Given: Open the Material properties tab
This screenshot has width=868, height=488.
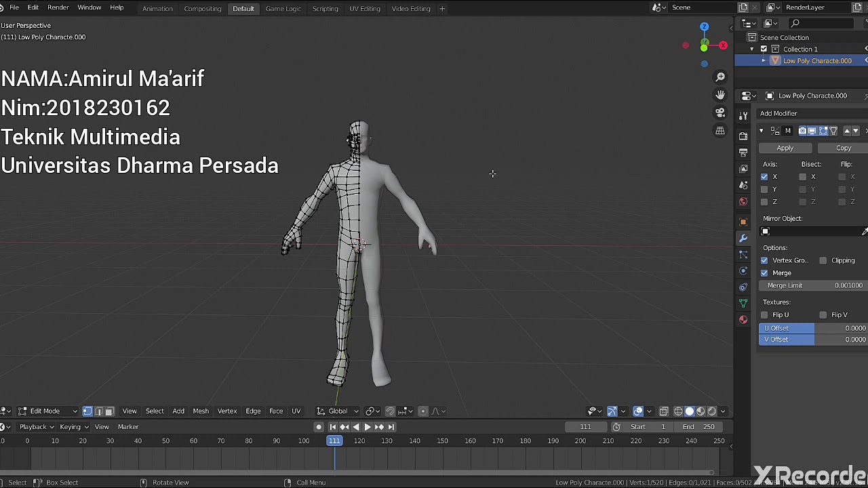Looking at the screenshot, I should (x=743, y=319).
